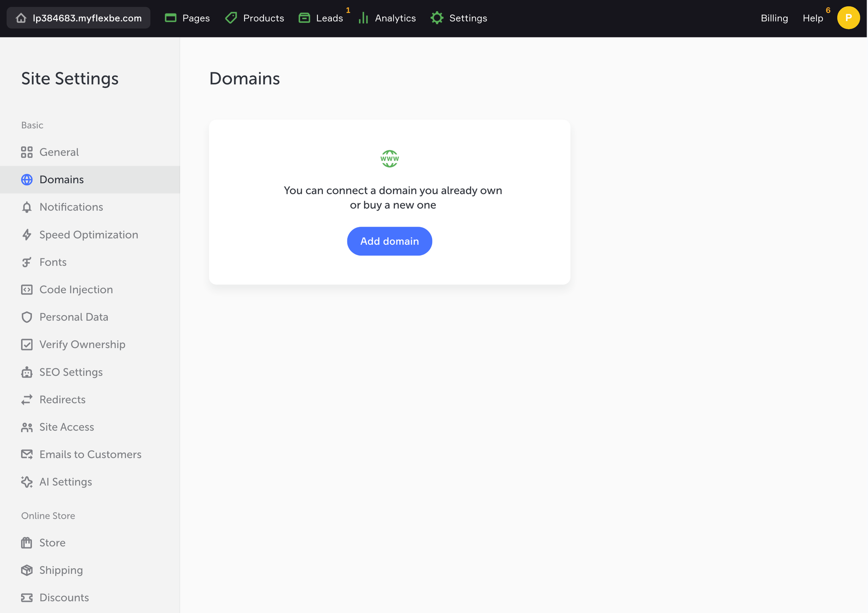The height and width of the screenshot is (613, 868).
Task: Click the Products tag icon
Action: (231, 18)
